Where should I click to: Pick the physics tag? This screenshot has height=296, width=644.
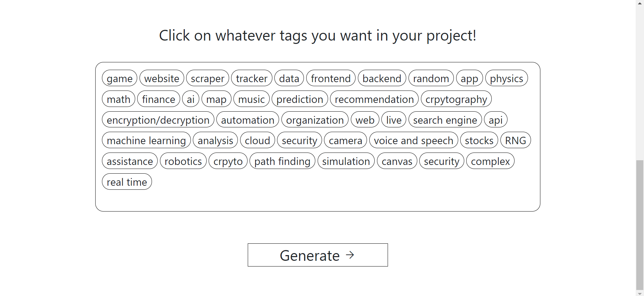506,78
